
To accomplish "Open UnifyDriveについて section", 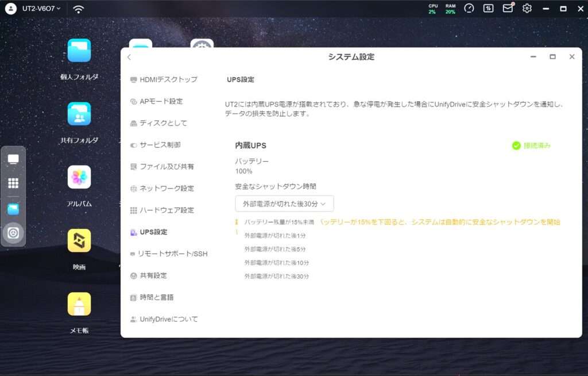I will (164, 319).
